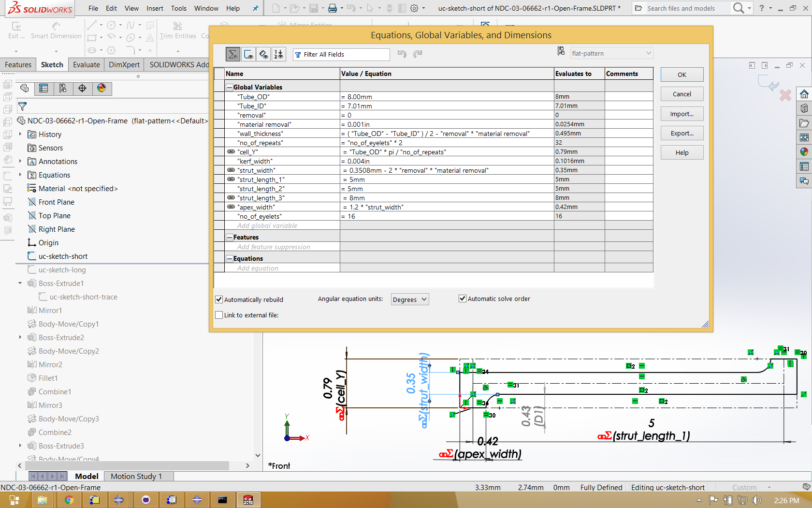Open the flat-pattern configuration dropdown
The width and height of the screenshot is (812, 508).
click(x=611, y=53)
